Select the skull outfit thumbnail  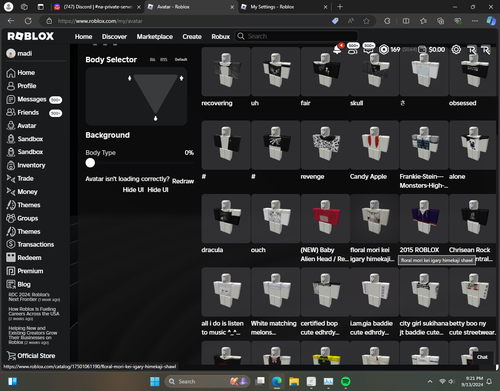pos(375,72)
